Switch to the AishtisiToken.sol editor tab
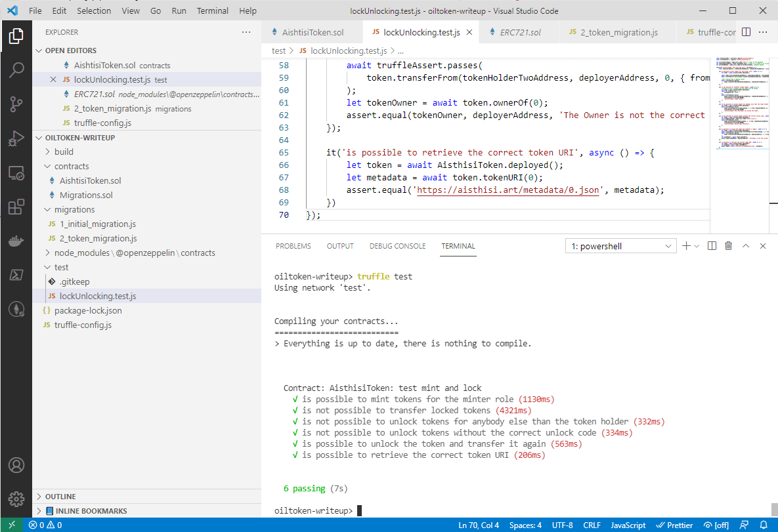Screen dimensions: 778x532 pos(312,32)
